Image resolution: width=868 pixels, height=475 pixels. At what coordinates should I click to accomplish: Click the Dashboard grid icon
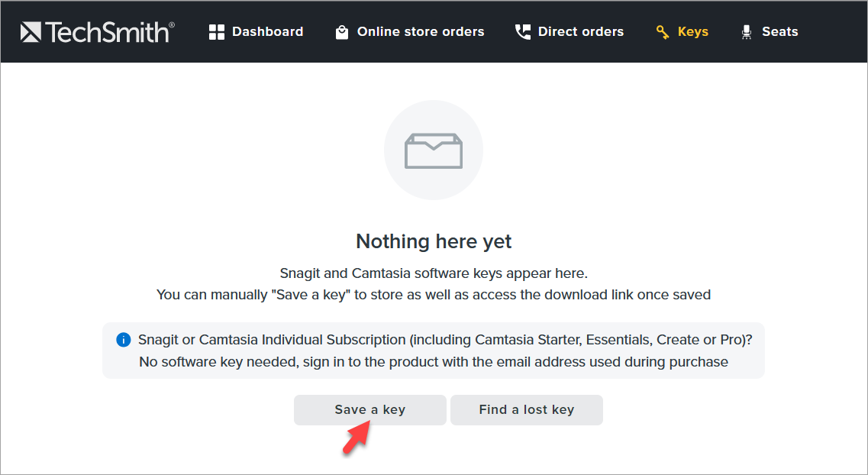click(217, 31)
